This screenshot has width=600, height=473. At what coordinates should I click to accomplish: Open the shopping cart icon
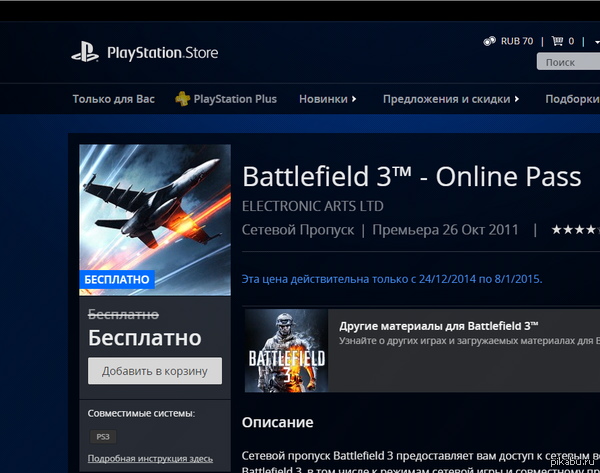pyautogui.click(x=556, y=42)
